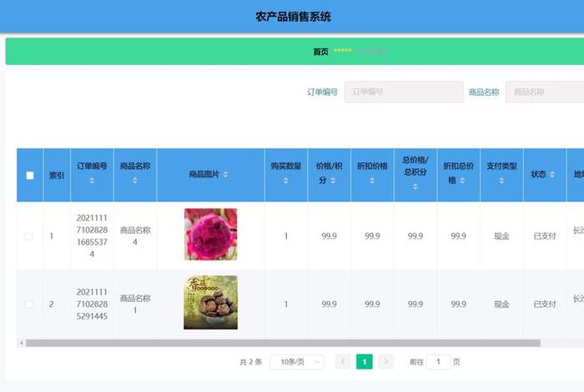
Task: Click the horizontal table scrollbar
Action: (x=283, y=343)
